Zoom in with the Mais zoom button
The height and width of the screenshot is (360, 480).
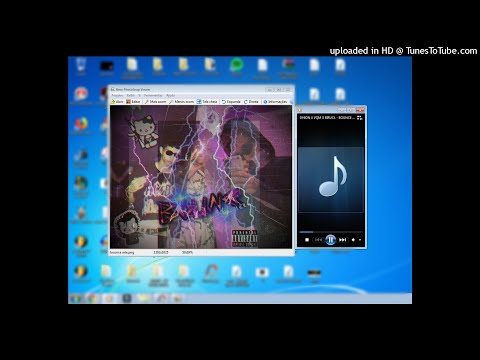(x=155, y=101)
